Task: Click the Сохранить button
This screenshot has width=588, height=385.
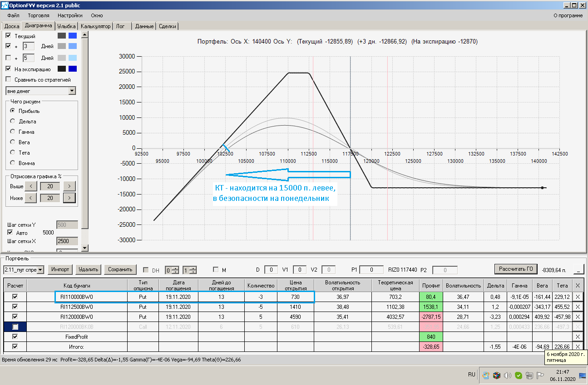Action: [120, 269]
